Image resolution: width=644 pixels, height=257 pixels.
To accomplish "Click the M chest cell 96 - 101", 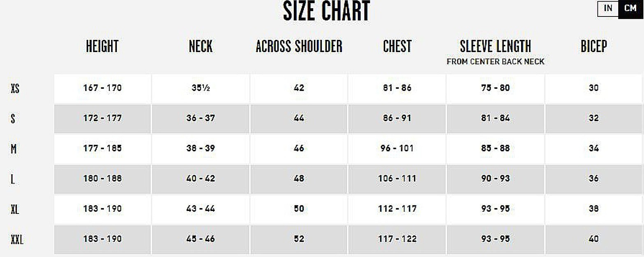I will click(x=397, y=149).
